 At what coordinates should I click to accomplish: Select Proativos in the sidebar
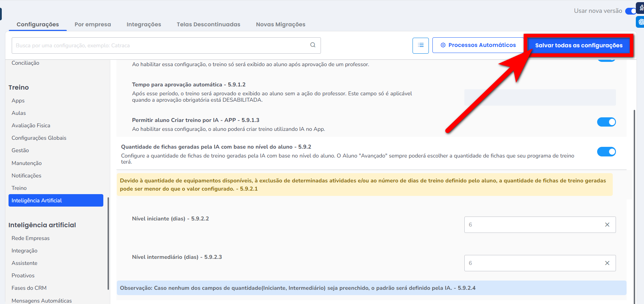[x=23, y=276]
